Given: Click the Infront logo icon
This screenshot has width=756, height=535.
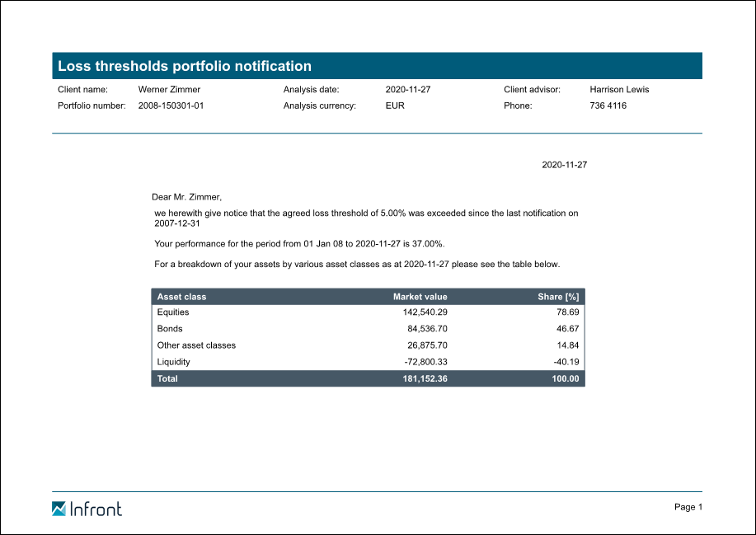Looking at the screenshot, I should tap(59, 509).
